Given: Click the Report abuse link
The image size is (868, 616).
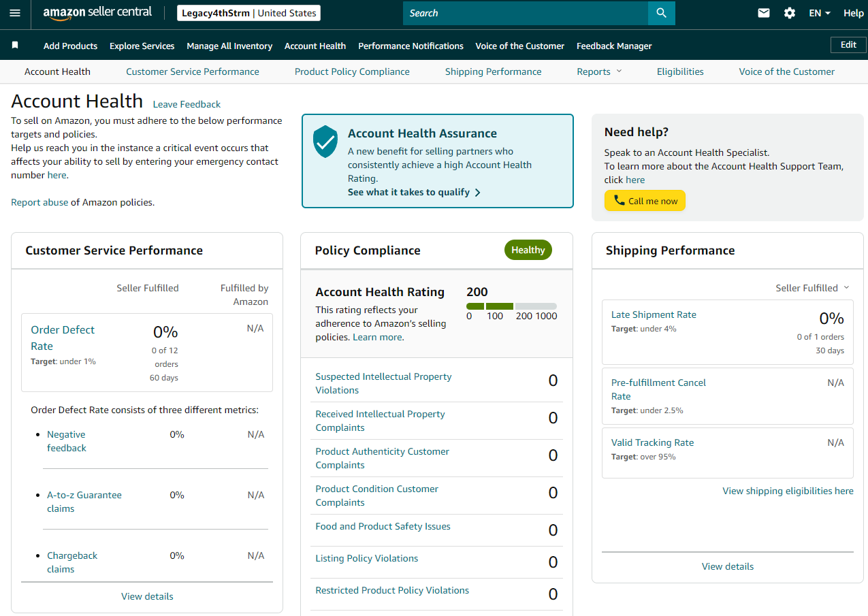Looking at the screenshot, I should pos(39,202).
